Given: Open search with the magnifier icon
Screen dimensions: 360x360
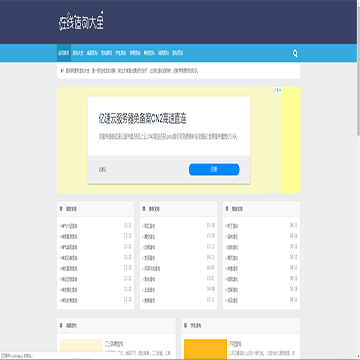Looking at the screenshot, I should (295, 53).
